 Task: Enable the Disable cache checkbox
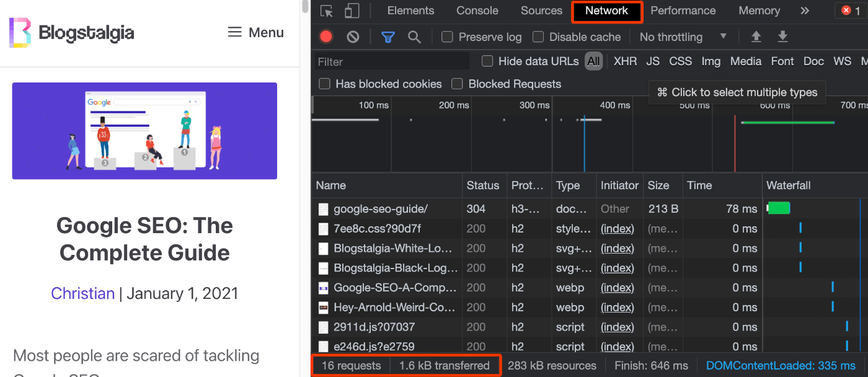click(x=538, y=37)
